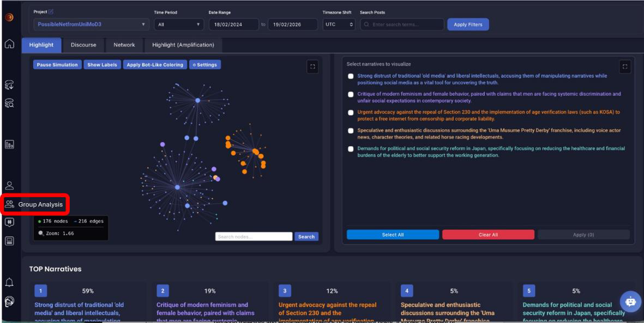Click the Apply Filters button

click(x=468, y=24)
